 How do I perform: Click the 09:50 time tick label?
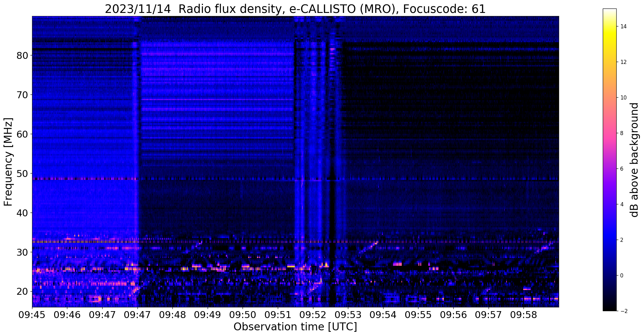[x=243, y=315]
